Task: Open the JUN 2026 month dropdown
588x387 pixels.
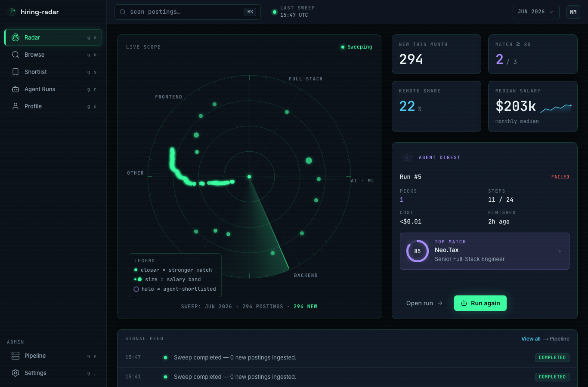Action: click(x=536, y=12)
